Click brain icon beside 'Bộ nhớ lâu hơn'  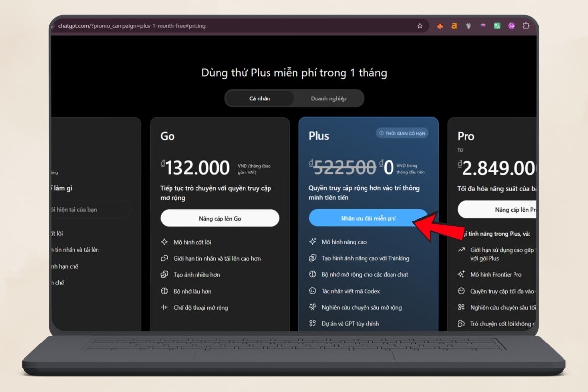click(164, 291)
